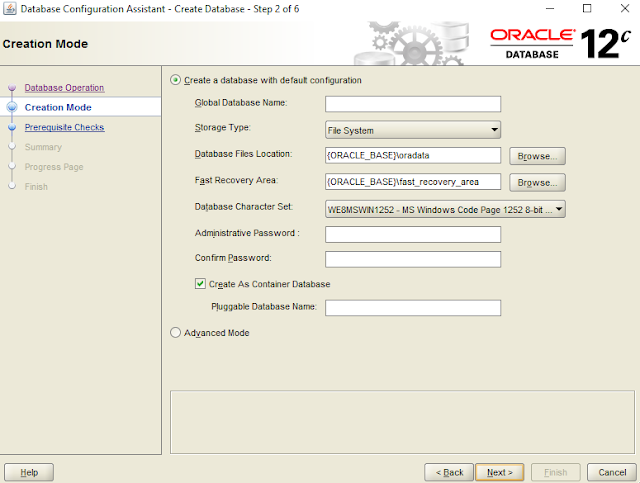Image resolution: width=640 pixels, height=483 pixels.
Task: Open the Database Character Set dropdown
Action: (x=445, y=209)
